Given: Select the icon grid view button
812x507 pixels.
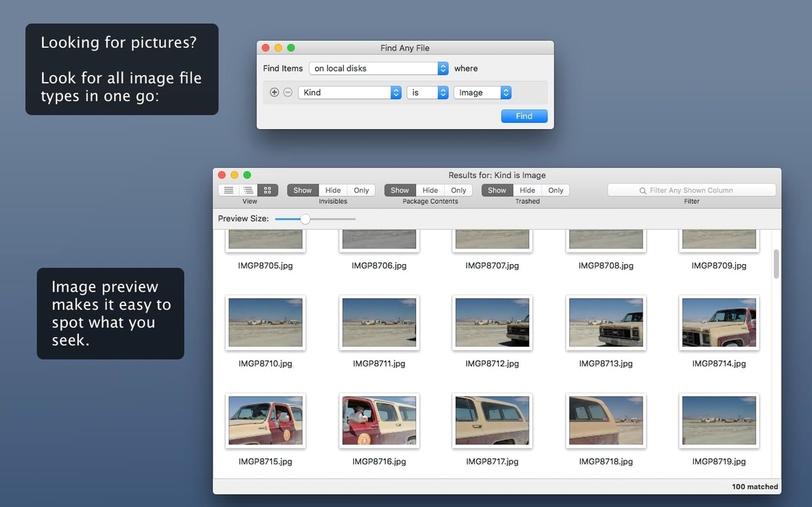Looking at the screenshot, I should coord(267,190).
